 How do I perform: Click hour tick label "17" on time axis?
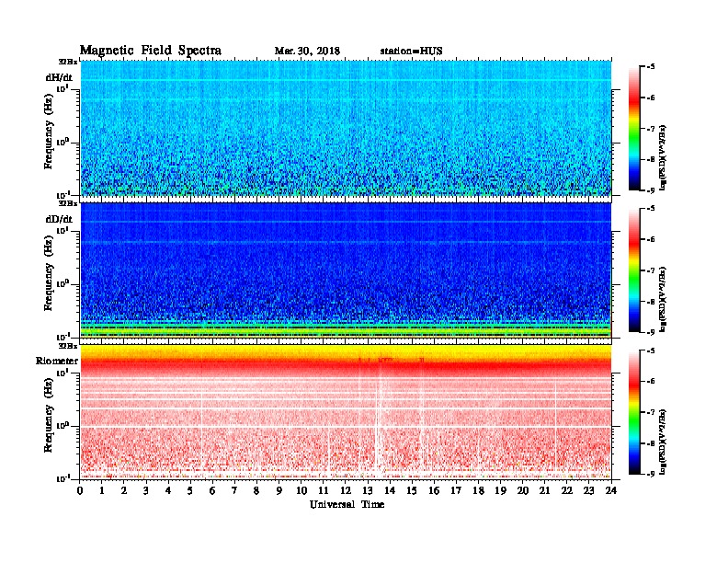pos(457,490)
